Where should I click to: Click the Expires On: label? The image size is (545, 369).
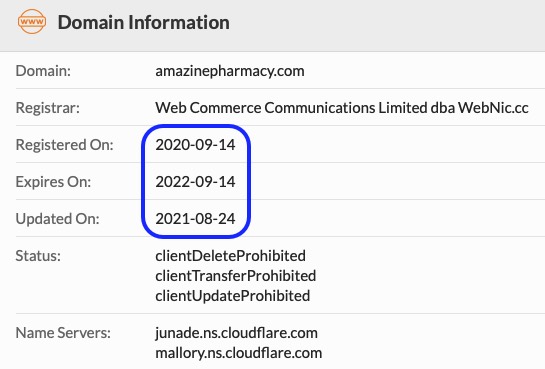53,182
